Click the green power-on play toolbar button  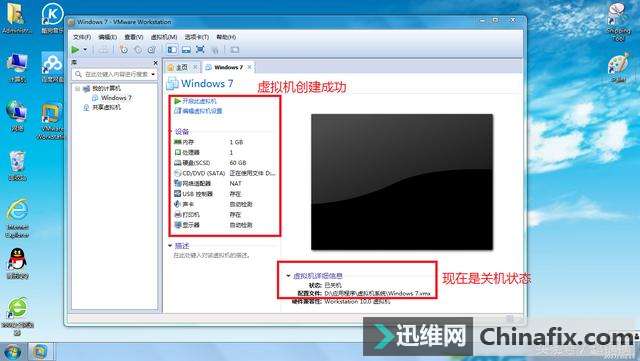(x=76, y=50)
